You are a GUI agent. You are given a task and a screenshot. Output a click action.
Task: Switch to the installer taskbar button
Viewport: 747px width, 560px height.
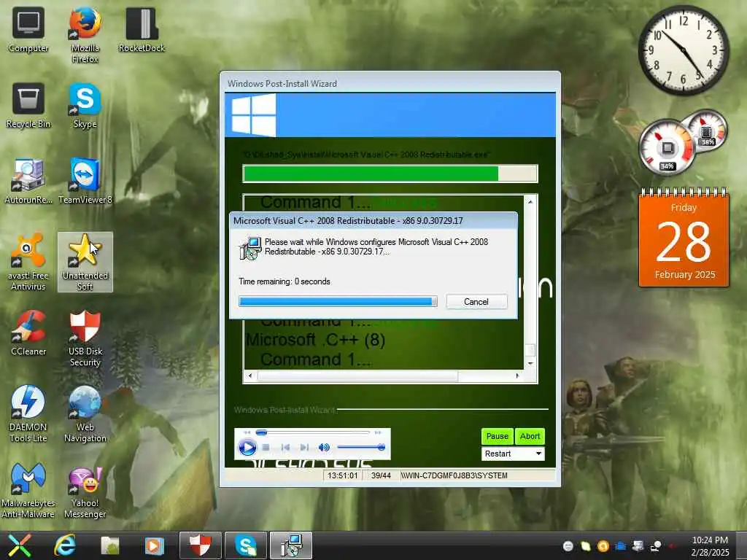point(291,545)
